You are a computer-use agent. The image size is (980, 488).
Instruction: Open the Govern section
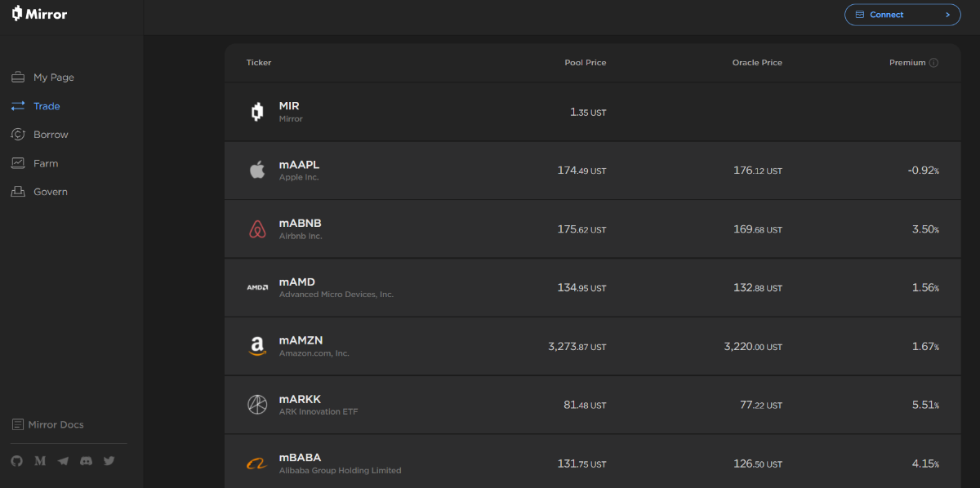[50, 192]
